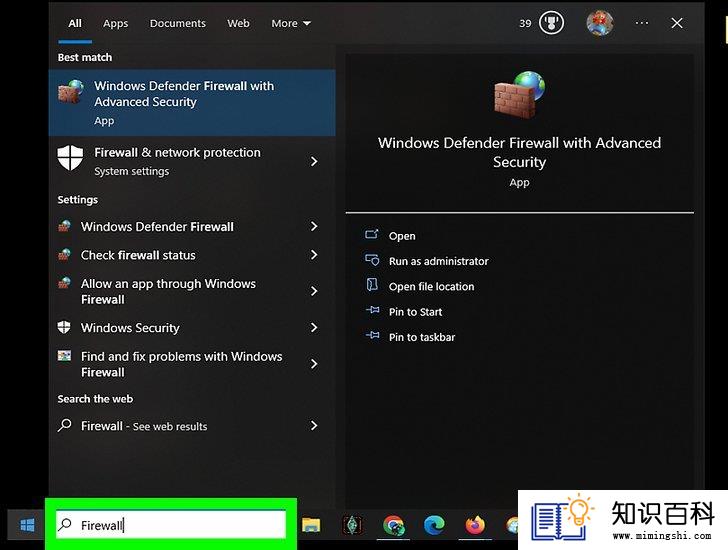728x550 pixels.
Task: Expand Allow an app through Windows Firewall arrow
Action: (314, 291)
